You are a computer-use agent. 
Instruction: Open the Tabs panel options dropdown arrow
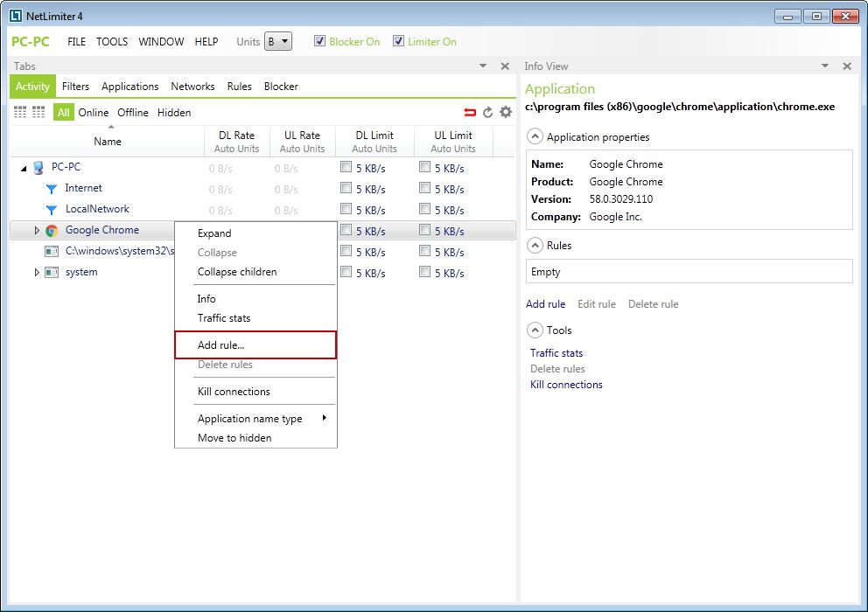point(483,66)
